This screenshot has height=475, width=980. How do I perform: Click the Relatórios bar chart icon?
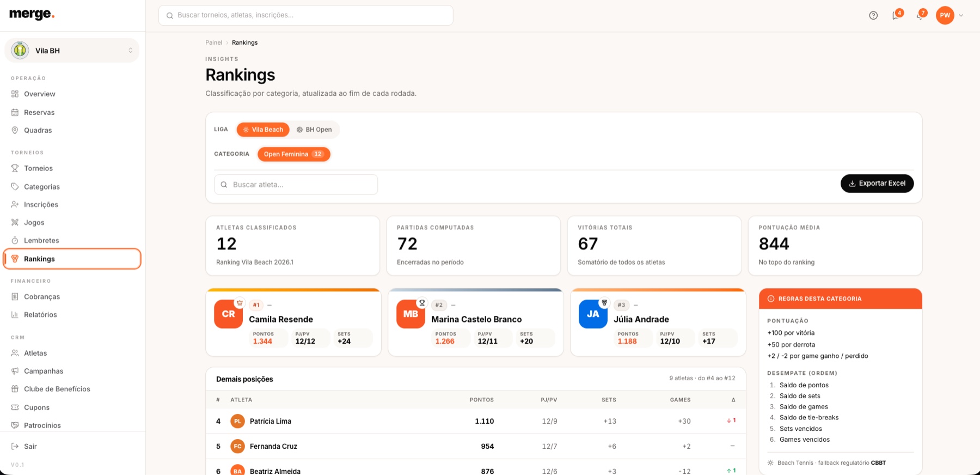(15, 314)
